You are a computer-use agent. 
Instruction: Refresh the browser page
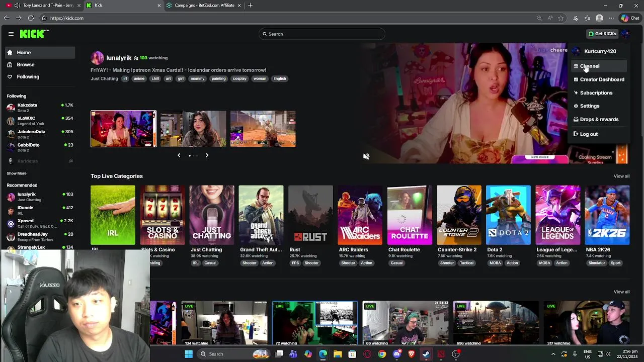pyautogui.click(x=31, y=18)
